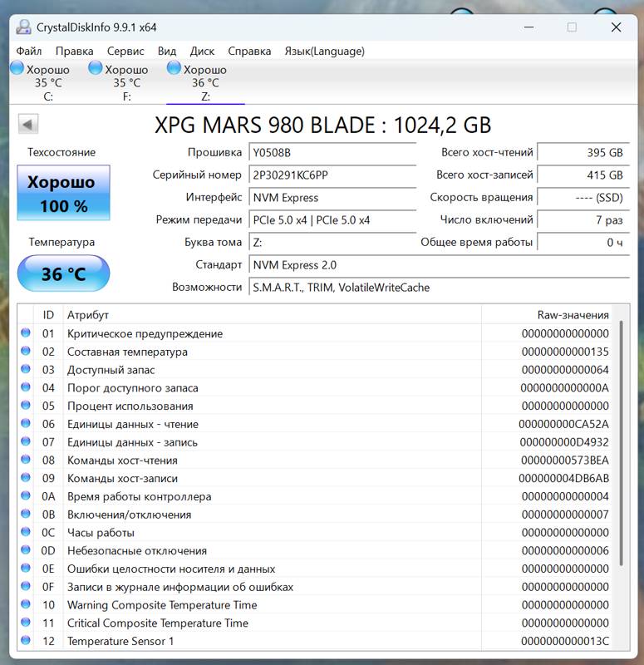Click raw value 000000000CA52A
Screen dimensions: 644x665
[x=563, y=424]
